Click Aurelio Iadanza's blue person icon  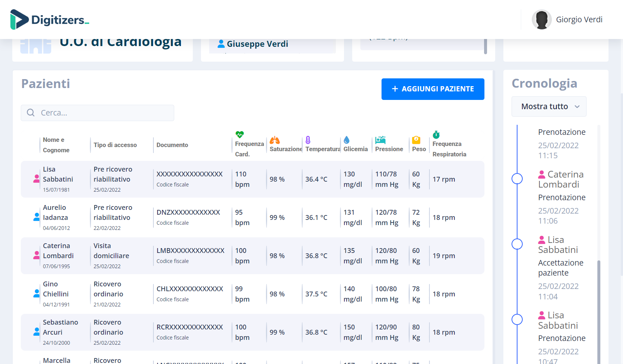36,217
